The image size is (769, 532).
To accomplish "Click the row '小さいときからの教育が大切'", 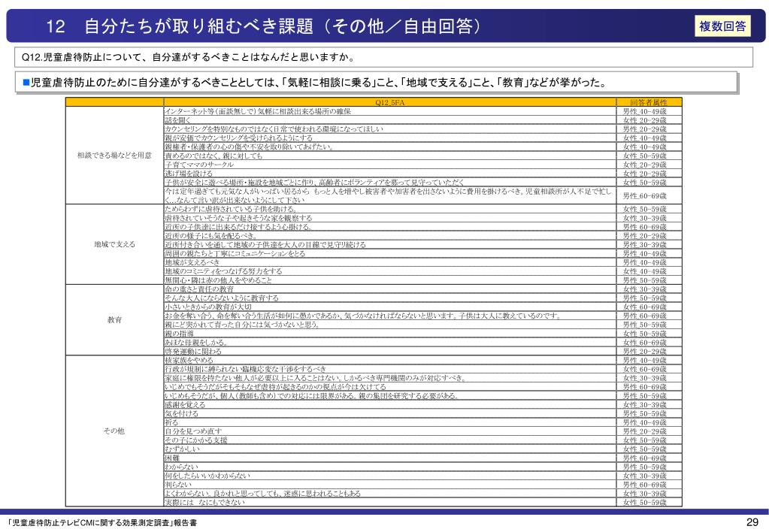I will pos(390,307).
